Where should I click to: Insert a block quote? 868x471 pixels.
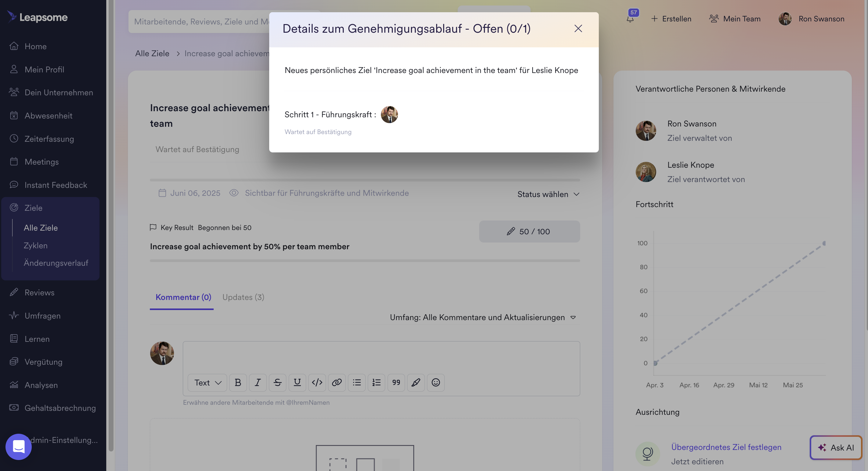(396, 382)
